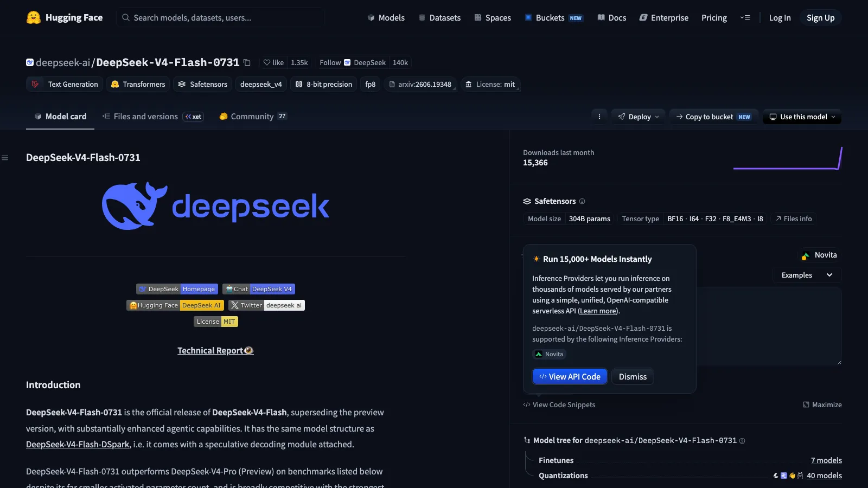
Task: Open the Technical Report link
Action: pos(215,350)
